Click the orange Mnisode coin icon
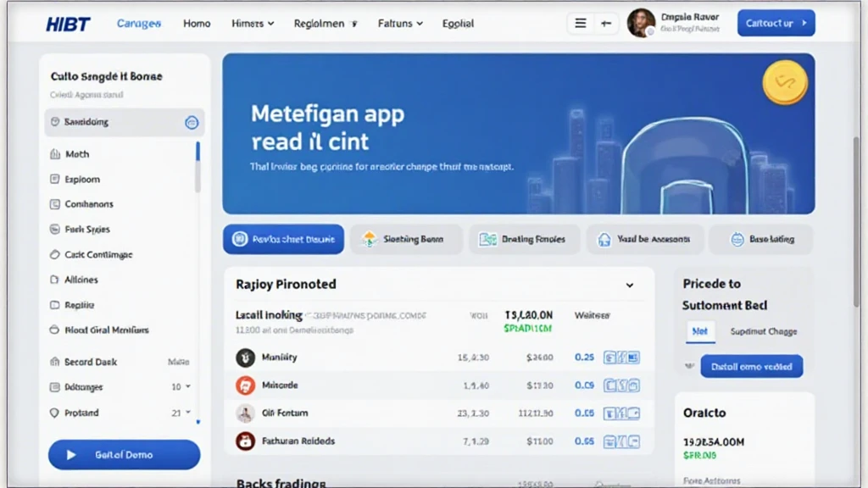Image resolution: width=868 pixels, height=488 pixels. pyautogui.click(x=245, y=385)
